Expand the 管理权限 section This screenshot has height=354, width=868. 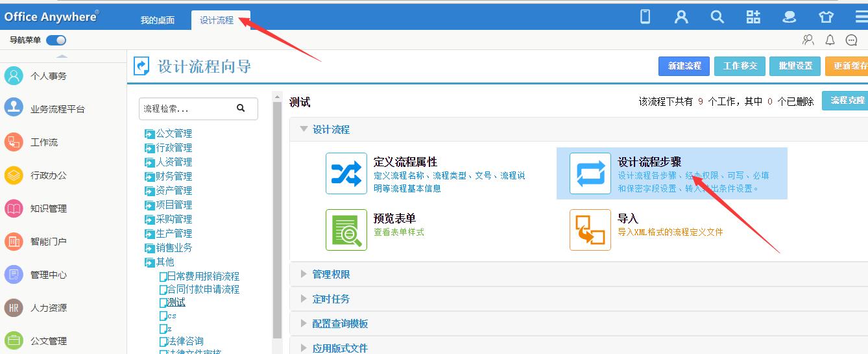point(304,274)
